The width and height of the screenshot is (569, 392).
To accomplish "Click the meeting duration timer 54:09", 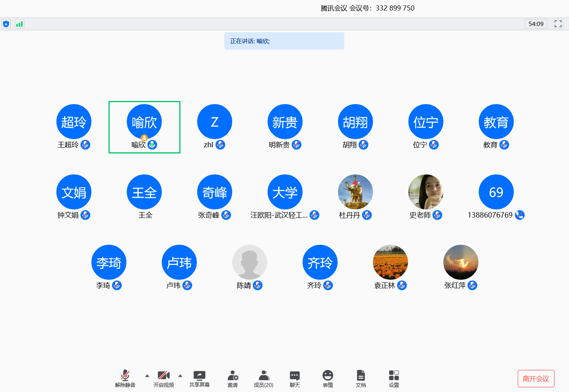I will coord(536,24).
